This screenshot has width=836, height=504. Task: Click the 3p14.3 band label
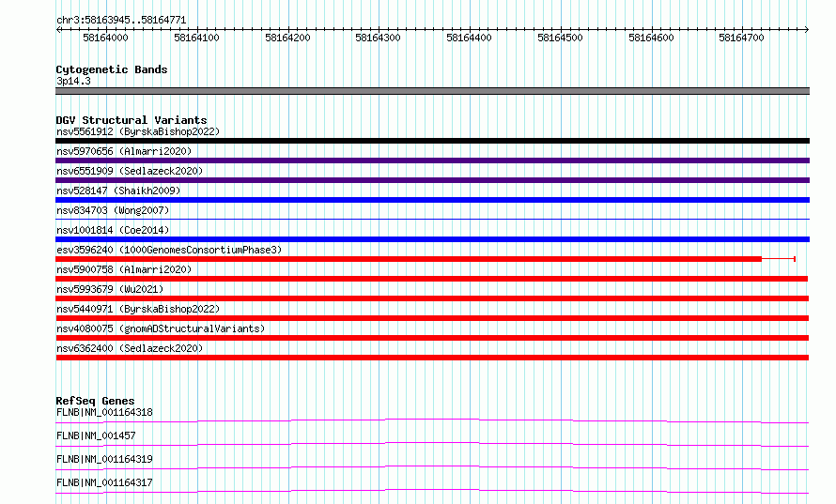(x=73, y=81)
